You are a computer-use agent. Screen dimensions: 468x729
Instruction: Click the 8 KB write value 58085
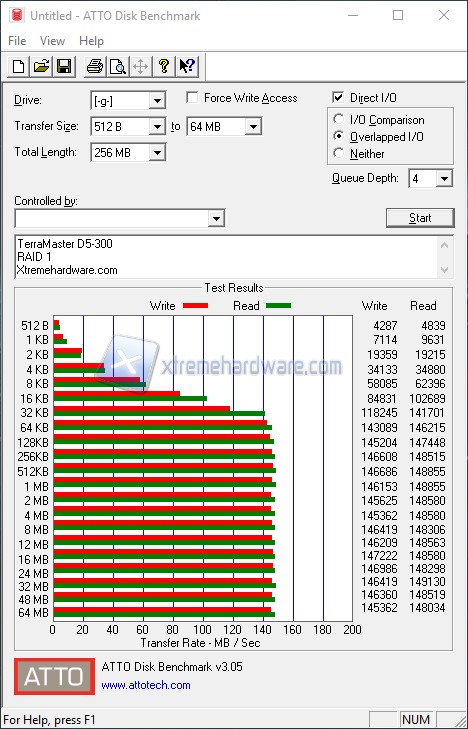click(x=382, y=384)
